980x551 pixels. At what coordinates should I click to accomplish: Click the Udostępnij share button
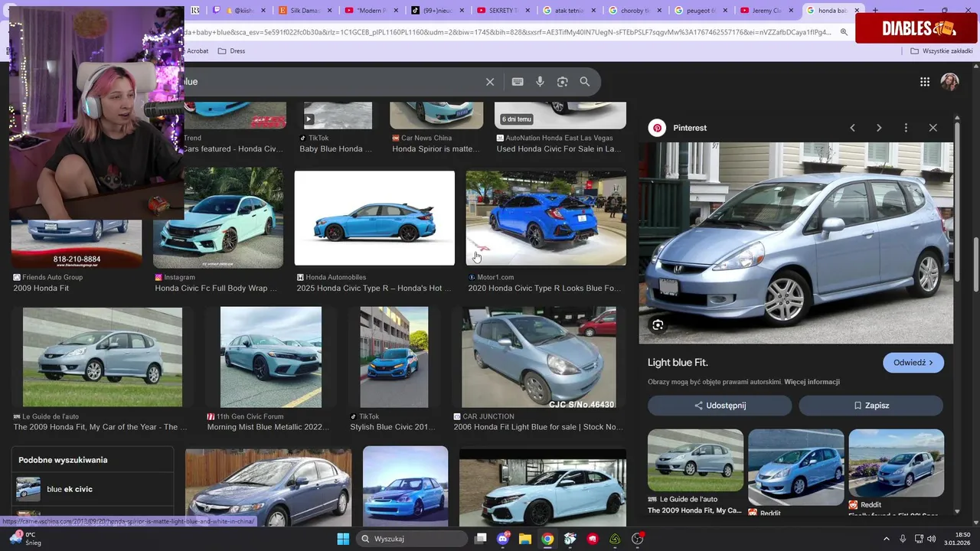pyautogui.click(x=720, y=406)
